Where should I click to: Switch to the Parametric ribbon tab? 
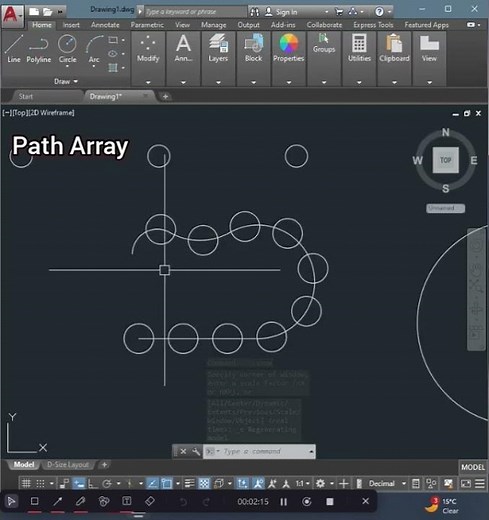pyautogui.click(x=147, y=25)
